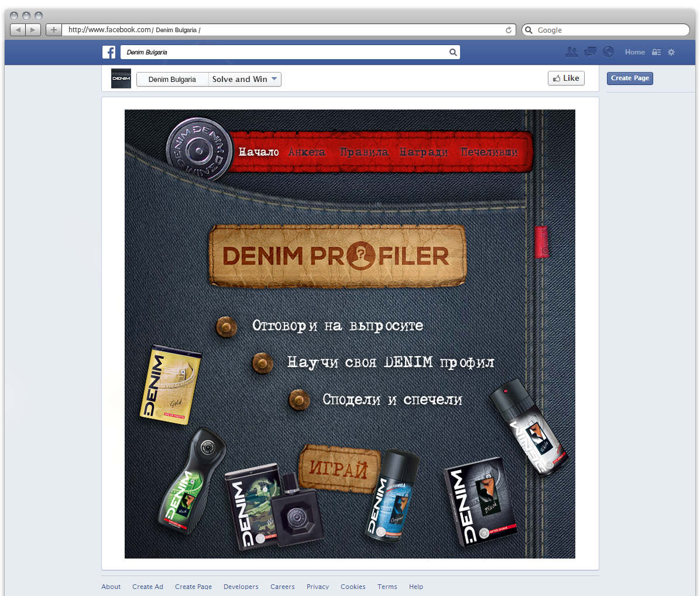The image size is (700, 596).
Task: Click the Denim page profile thumbnail
Action: [x=121, y=78]
